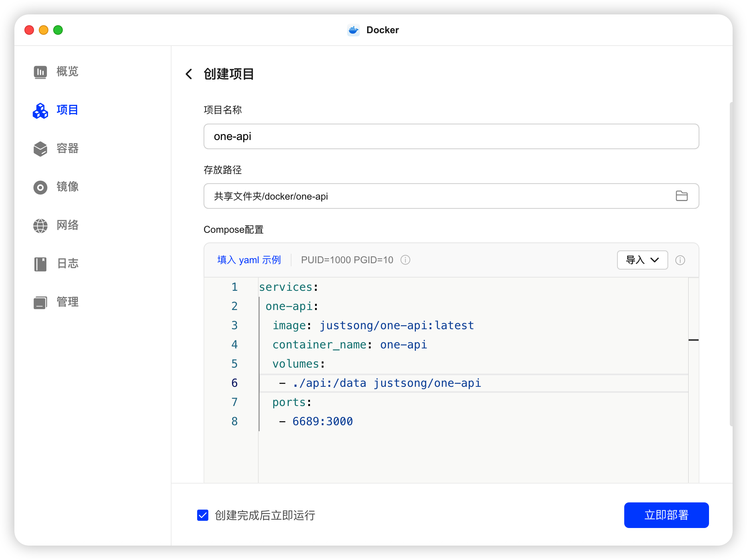Open the Management (管理) sidebar icon
The width and height of the screenshot is (747, 560).
[40, 302]
